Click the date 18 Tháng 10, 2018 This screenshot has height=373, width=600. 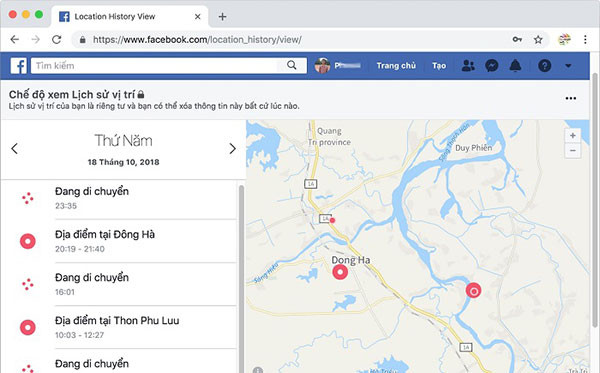point(123,162)
